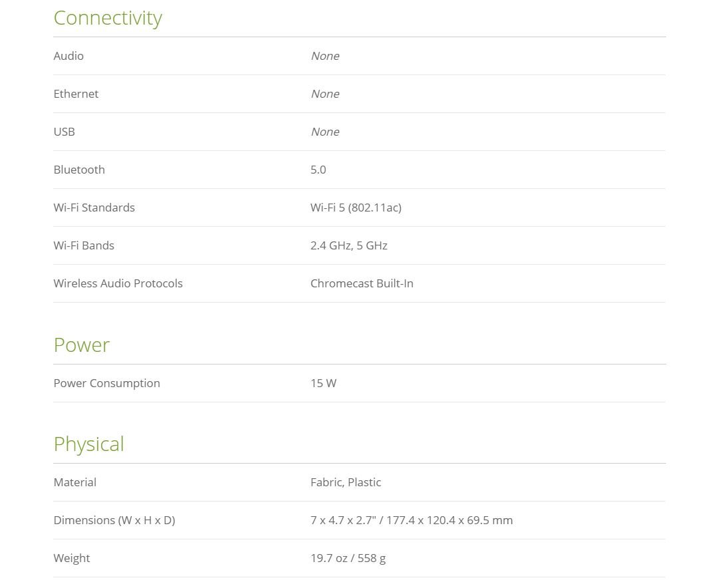Click the Power Consumption label

[x=107, y=383]
